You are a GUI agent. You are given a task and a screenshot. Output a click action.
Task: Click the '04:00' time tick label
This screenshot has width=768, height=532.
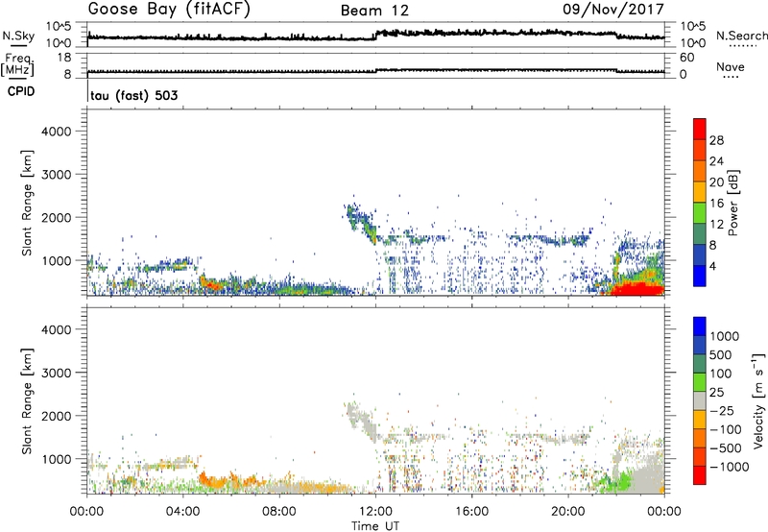[182, 512]
